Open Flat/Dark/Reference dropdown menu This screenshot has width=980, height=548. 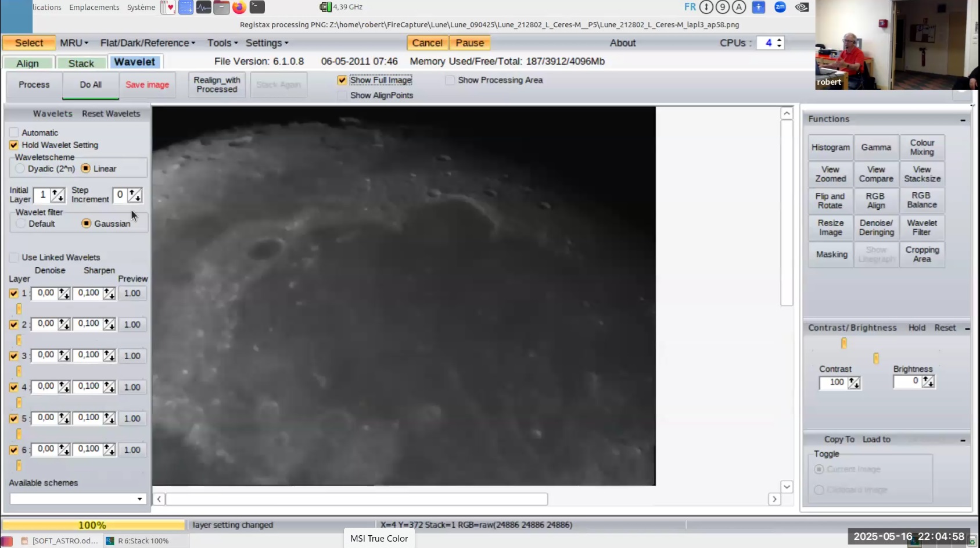(x=148, y=43)
